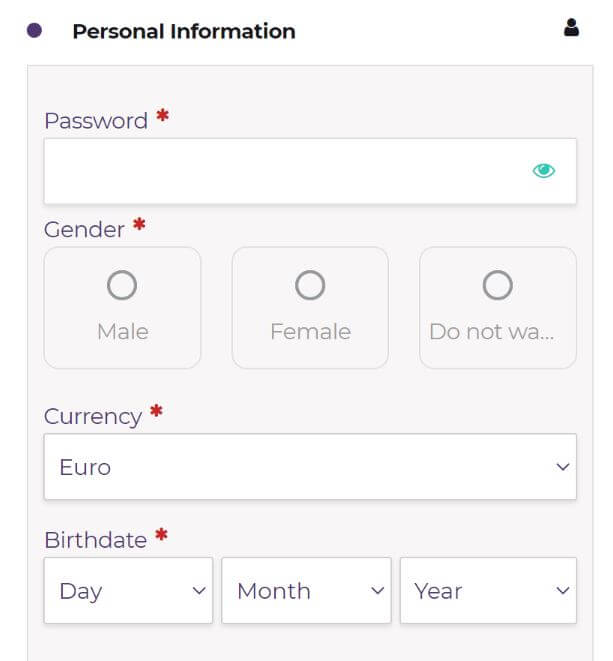Click the Personal Information section heading
Image resolution: width=613 pixels, height=661 pixels.
(184, 31)
